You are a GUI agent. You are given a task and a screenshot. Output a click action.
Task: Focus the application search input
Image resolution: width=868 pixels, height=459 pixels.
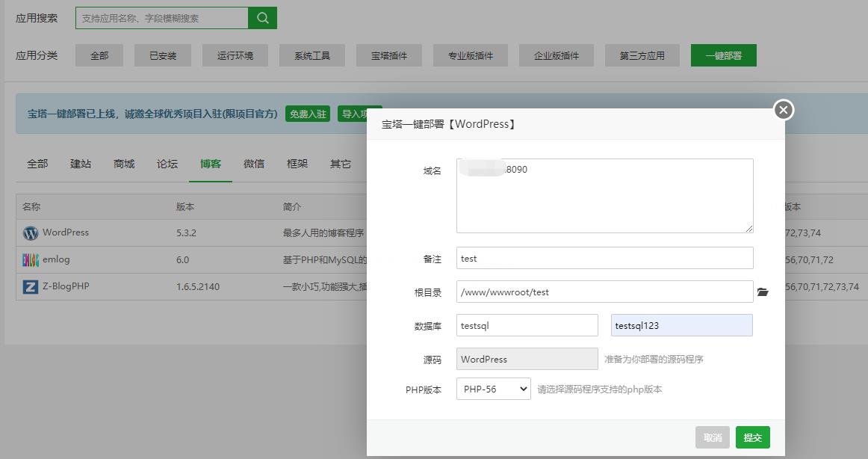161,18
